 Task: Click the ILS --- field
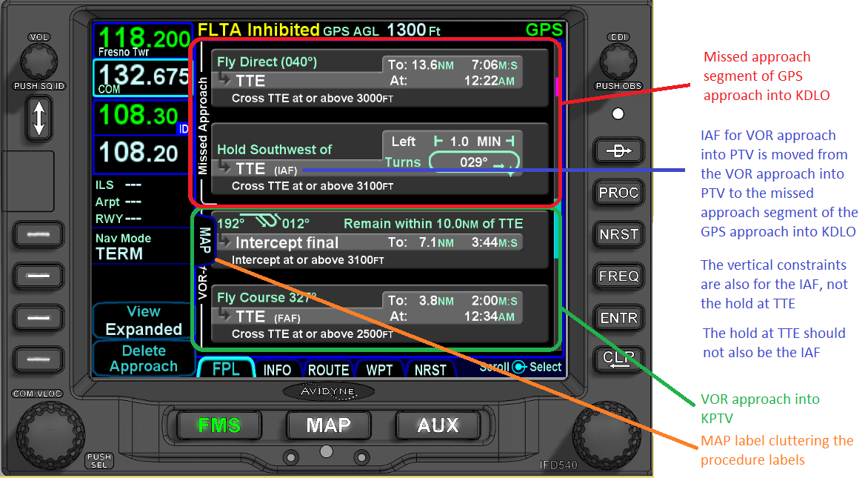tap(118, 185)
